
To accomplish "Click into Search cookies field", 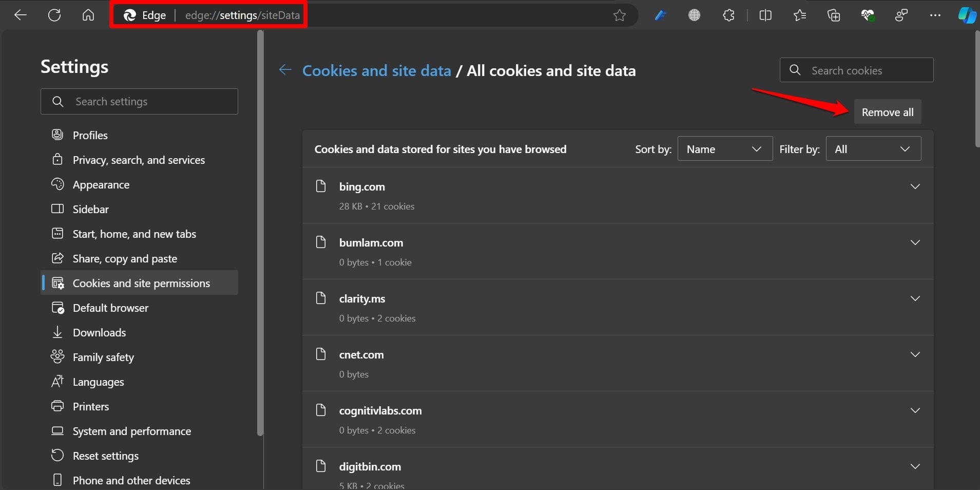I will [x=856, y=70].
